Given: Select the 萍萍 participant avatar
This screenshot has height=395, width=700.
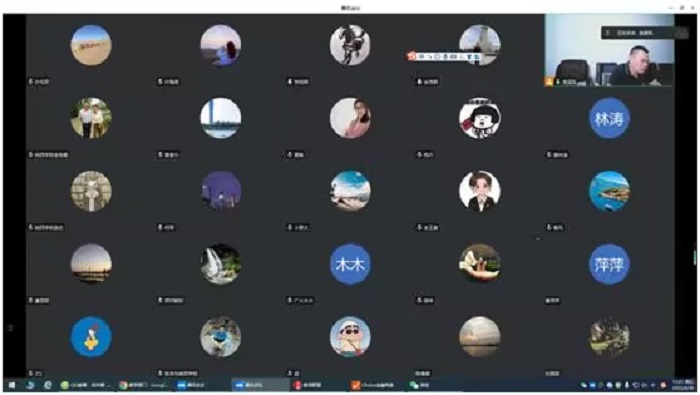Looking at the screenshot, I should click(x=609, y=264).
